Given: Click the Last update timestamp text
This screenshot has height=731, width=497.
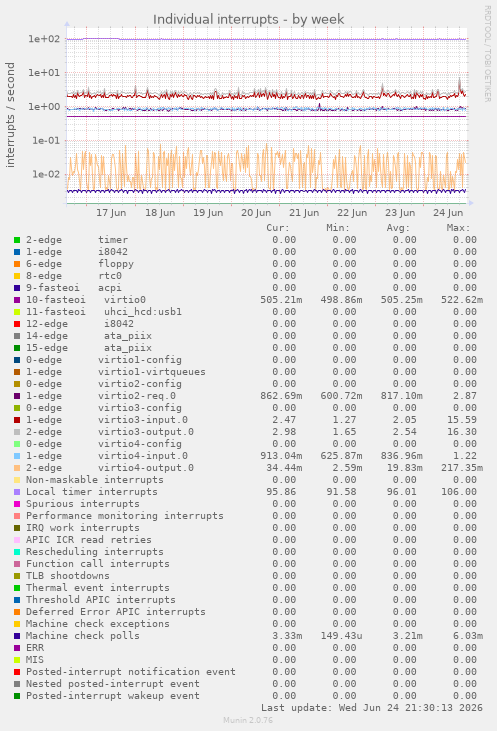Looking at the screenshot, I should click(x=372, y=708).
